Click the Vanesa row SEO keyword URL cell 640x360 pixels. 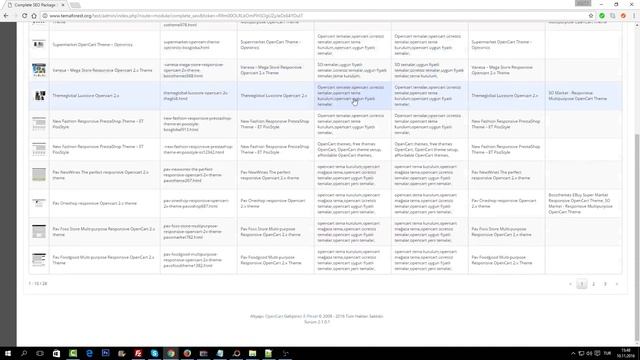[x=198, y=70]
